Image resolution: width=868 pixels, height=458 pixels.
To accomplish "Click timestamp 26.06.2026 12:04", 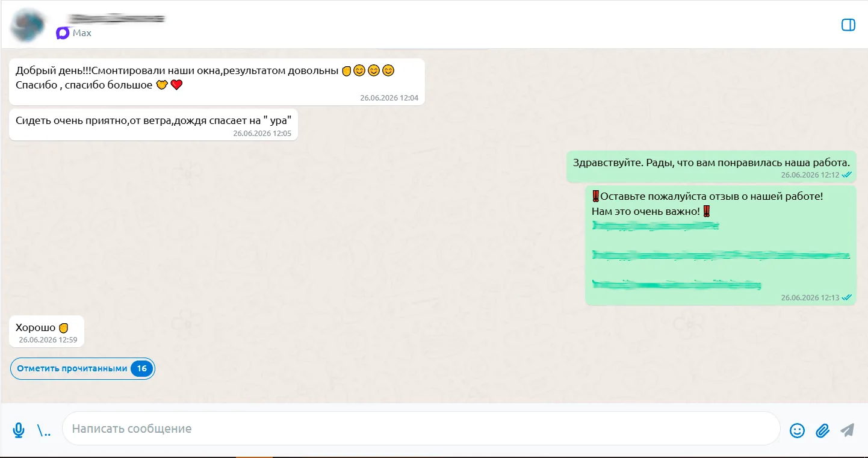I will click(x=389, y=97).
